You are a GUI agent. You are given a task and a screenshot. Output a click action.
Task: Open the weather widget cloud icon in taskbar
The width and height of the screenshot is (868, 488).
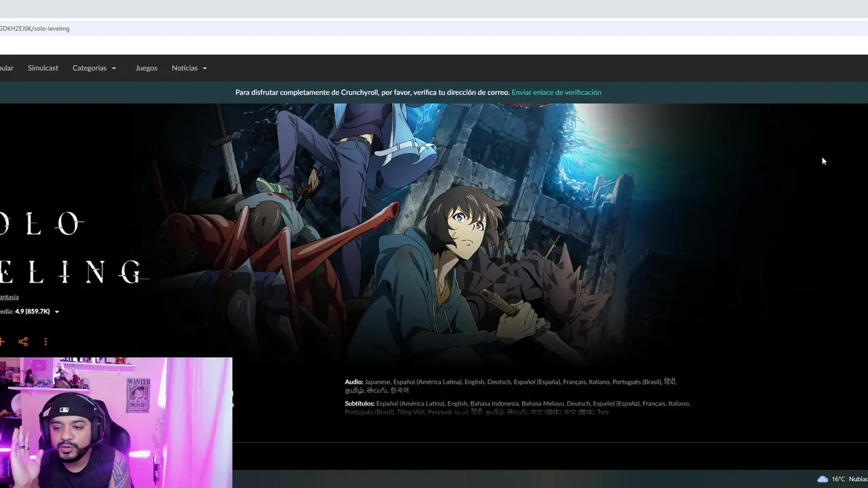[x=823, y=479]
